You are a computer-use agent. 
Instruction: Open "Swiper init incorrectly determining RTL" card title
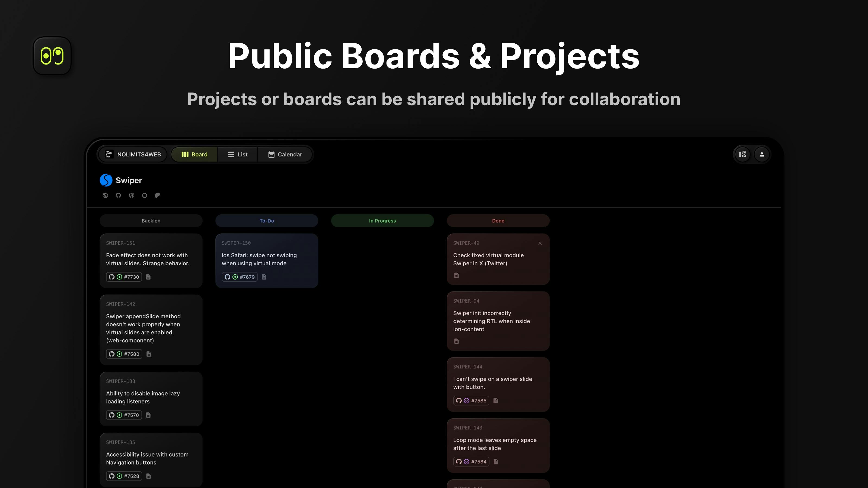492,321
